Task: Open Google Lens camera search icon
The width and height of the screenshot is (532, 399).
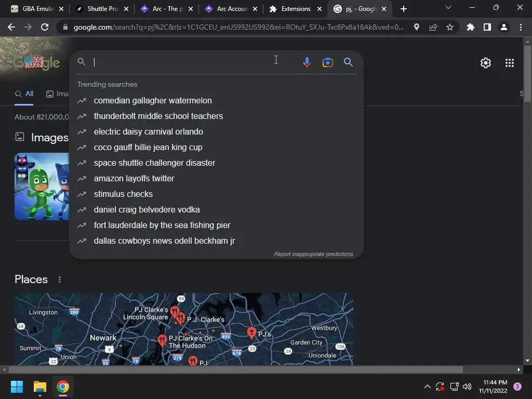Action: click(x=327, y=62)
